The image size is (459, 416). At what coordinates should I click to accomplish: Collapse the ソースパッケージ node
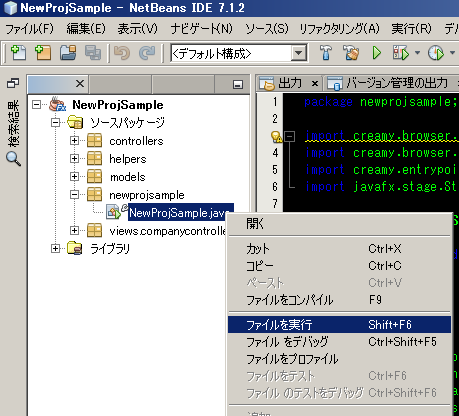coord(56,123)
